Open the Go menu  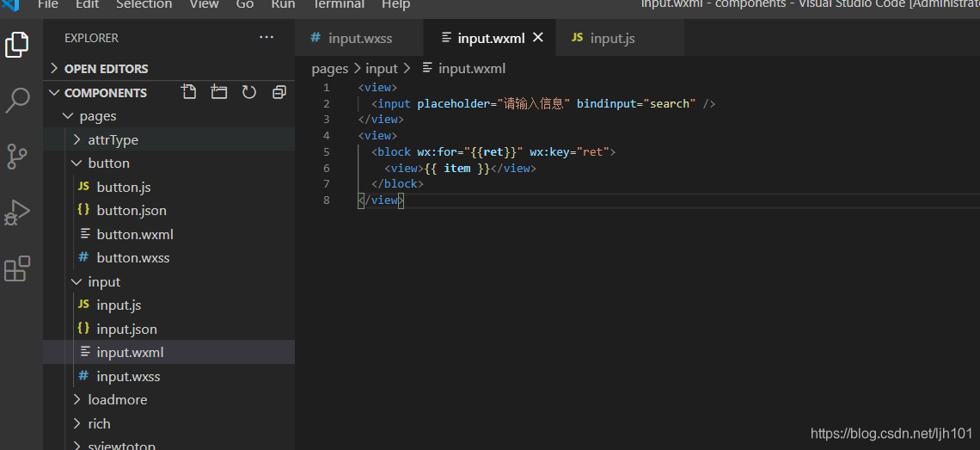click(245, 5)
